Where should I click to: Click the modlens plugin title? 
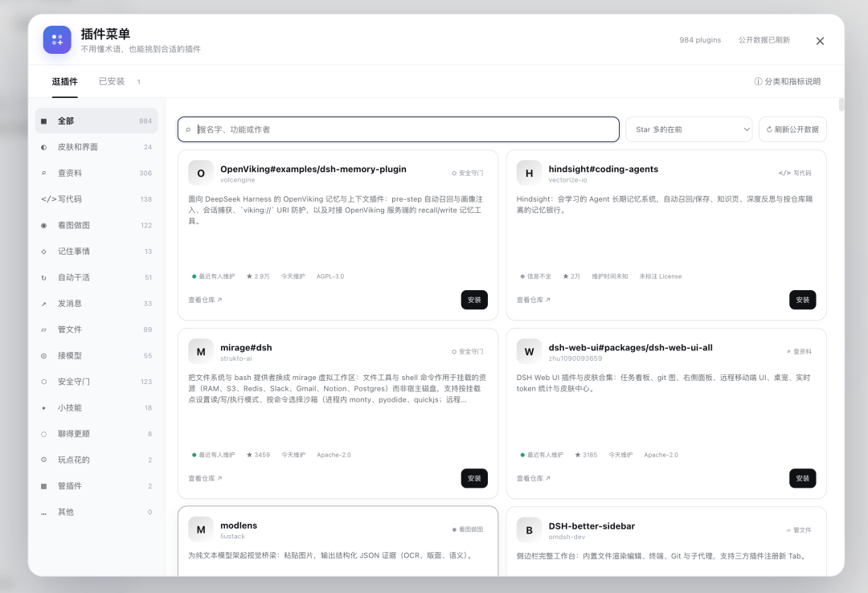point(239,526)
